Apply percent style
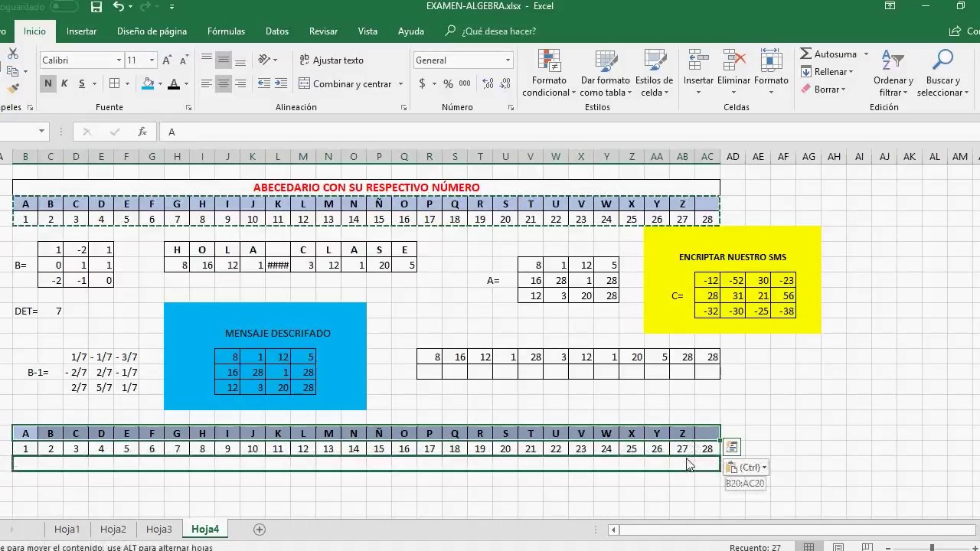 [x=448, y=83]
